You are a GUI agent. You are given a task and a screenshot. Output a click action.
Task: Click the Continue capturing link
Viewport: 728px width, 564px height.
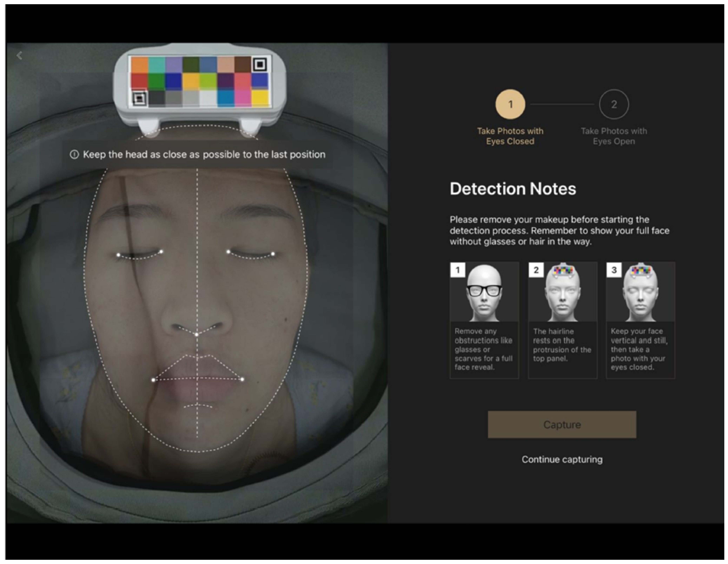tap(562, 459)
